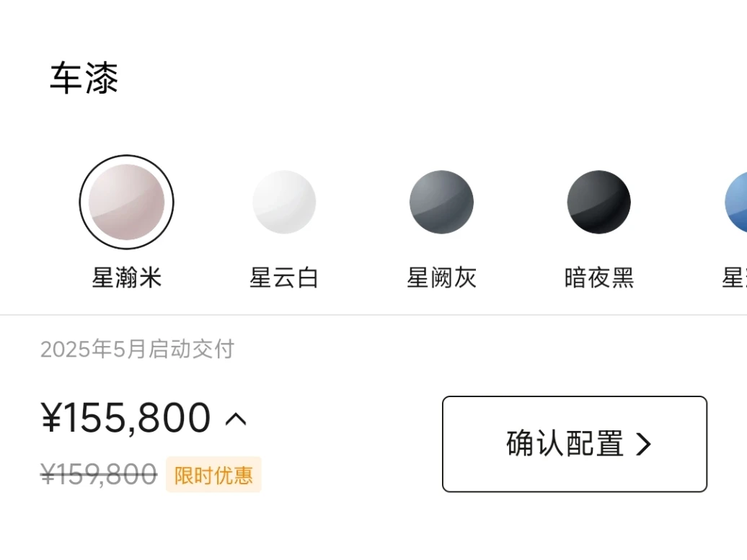Select the 暗夜黑 black paint swatch
Screen dimensions: 747x560
pos(598,202)
